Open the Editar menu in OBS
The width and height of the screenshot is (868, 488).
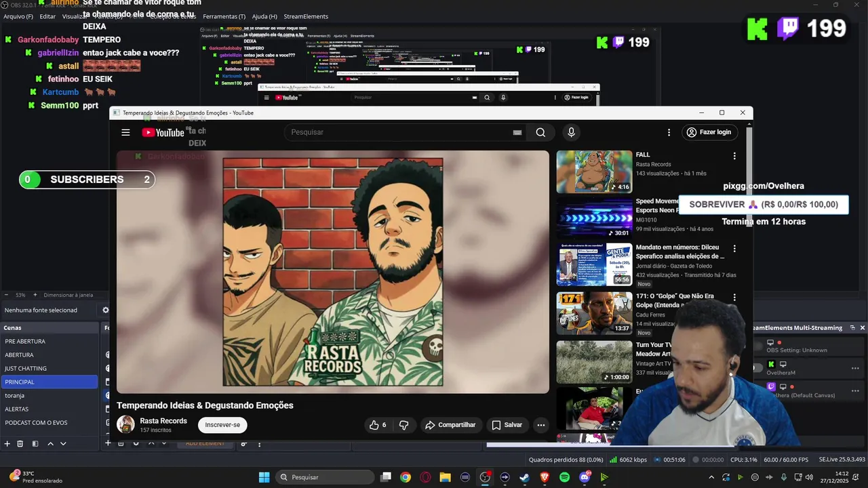coord(47,16)
